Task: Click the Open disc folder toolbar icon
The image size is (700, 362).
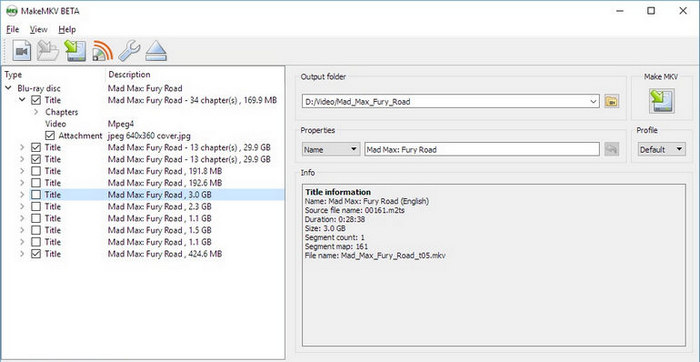Action: (x=48, y=50)
